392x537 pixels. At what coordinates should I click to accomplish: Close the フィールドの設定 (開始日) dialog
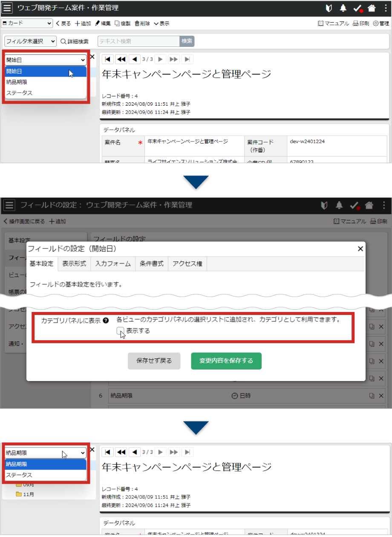pos(360,249)
